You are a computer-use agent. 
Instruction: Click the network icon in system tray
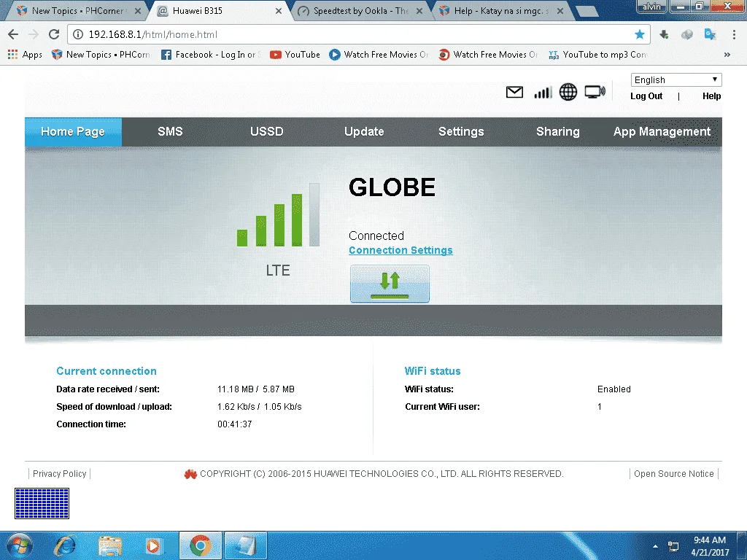tap(673, 546)
